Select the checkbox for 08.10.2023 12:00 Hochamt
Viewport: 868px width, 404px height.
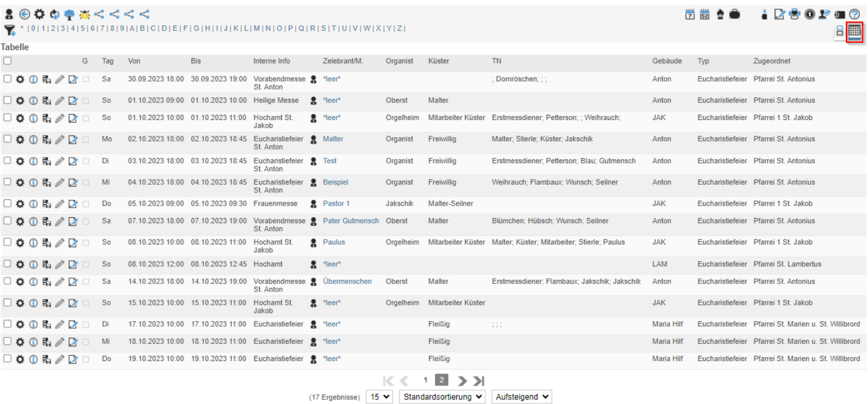7,264
